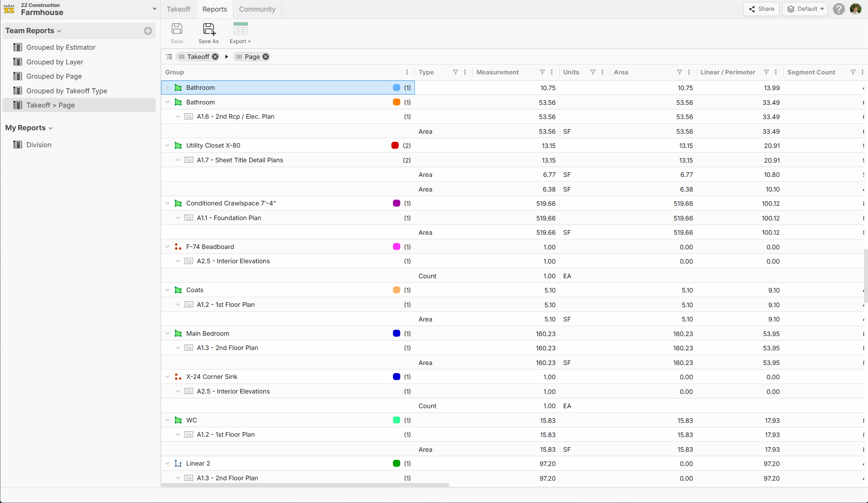868x503 pixels.
Task: Click the purple swatch on Conditioned Crawlspace
Action: 396,204
